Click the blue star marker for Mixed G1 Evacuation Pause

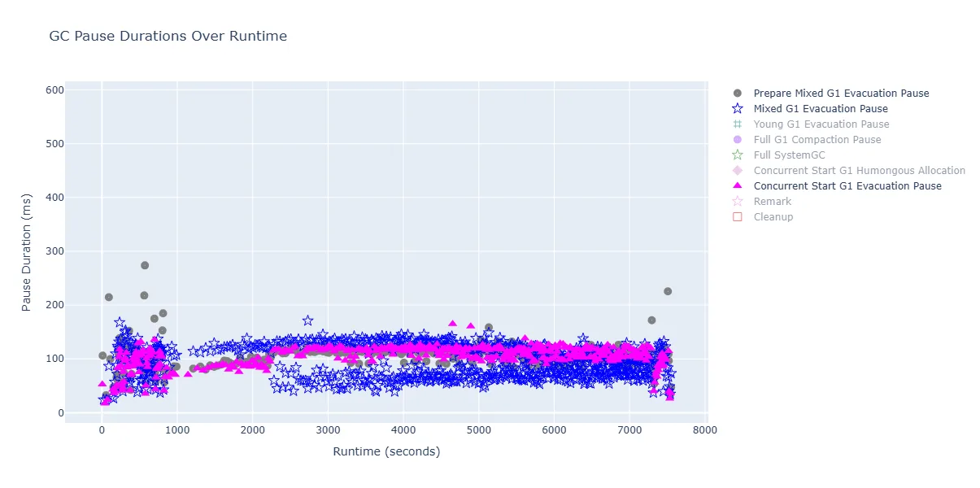[738, 109]
